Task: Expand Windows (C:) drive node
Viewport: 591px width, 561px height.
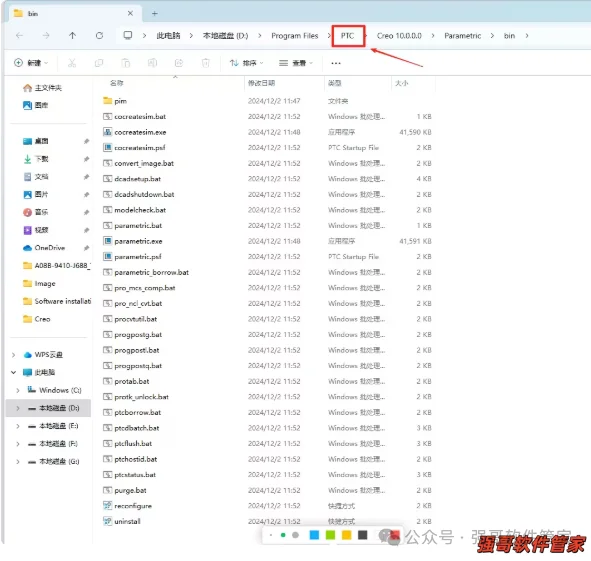Action: point(18,390)
